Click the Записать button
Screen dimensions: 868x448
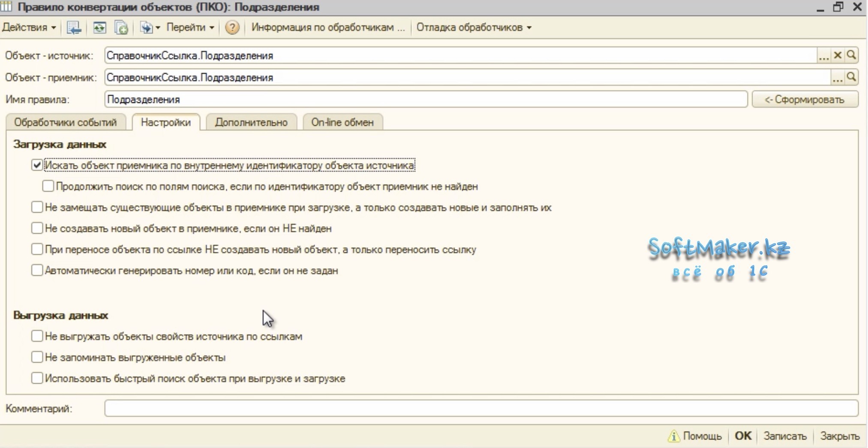(785, 436)
